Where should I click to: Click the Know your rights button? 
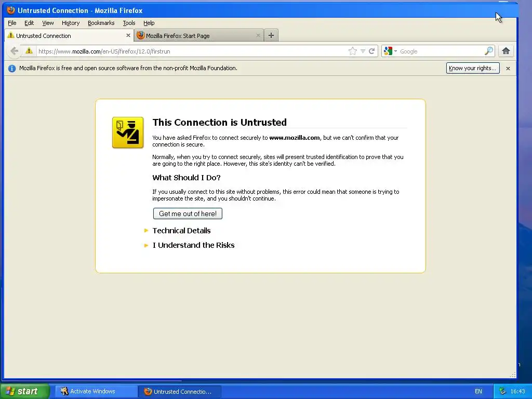coord(473,68)
